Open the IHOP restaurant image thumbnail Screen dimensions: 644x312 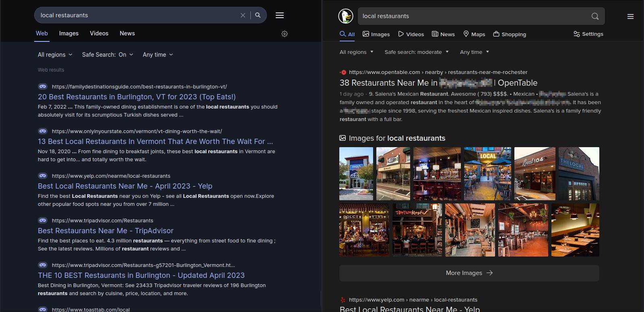356,174
